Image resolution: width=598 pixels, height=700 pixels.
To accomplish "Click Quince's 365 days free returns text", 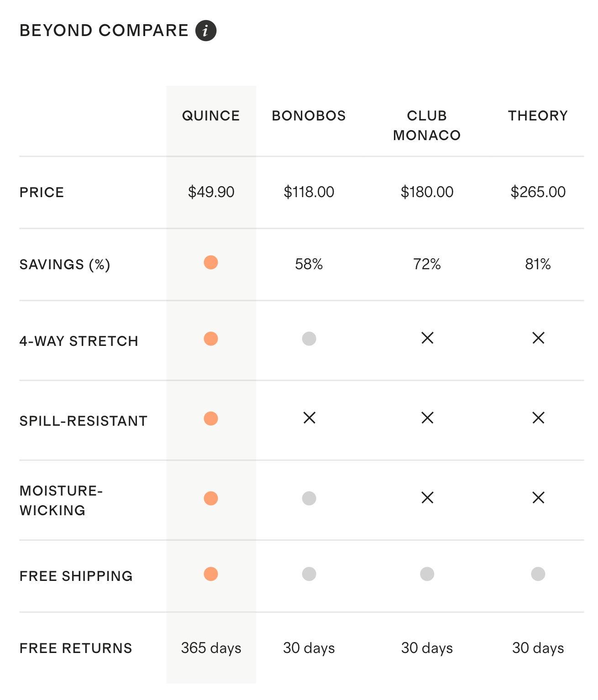I will [x=211, y=648].
